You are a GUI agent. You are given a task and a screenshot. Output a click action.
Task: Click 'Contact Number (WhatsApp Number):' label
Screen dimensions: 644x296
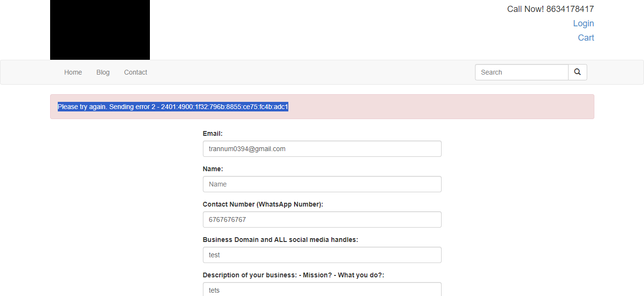click(263, 204)
